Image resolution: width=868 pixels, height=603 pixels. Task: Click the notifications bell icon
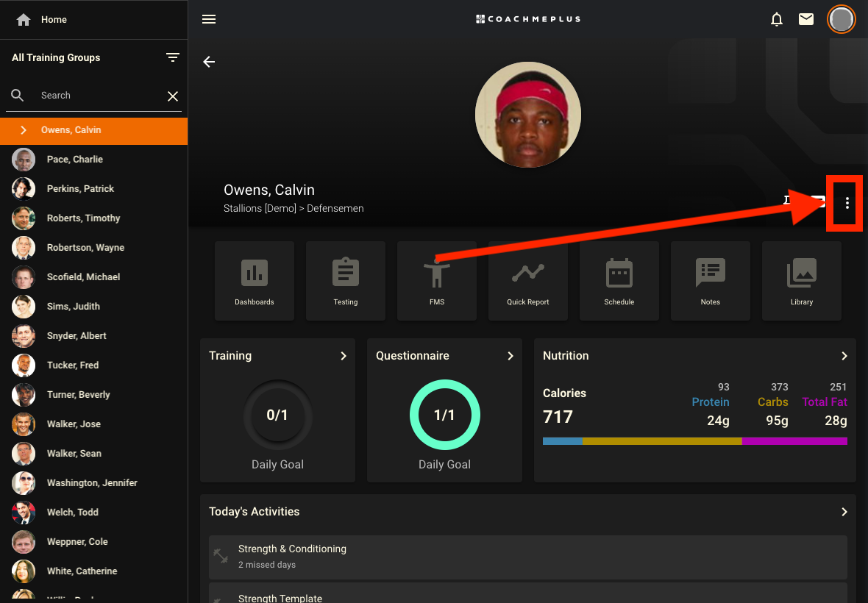click(777, 19)
